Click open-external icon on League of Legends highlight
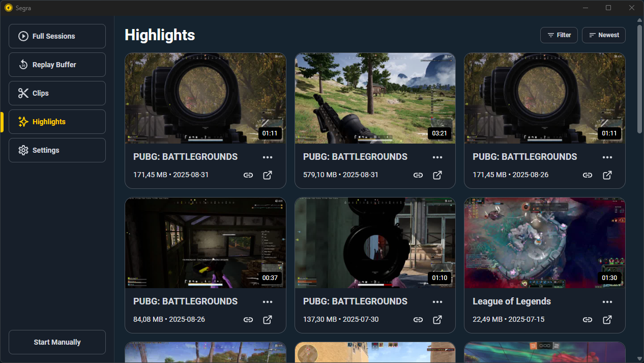 607,320
